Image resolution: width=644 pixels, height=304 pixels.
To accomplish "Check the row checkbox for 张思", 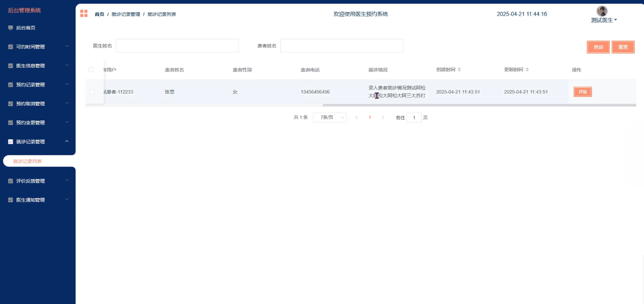I will 92,92.
